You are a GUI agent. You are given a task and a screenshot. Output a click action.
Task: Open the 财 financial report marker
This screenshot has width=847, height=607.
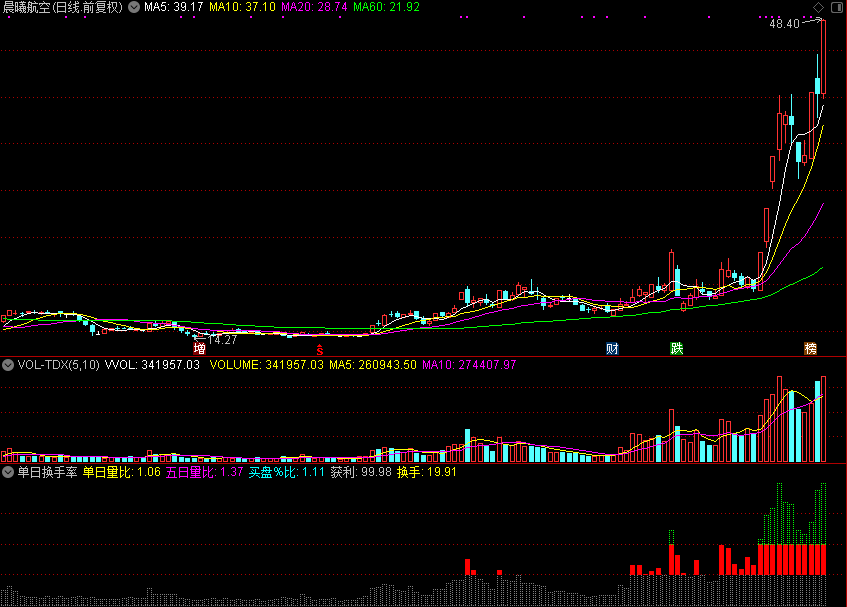612,348
